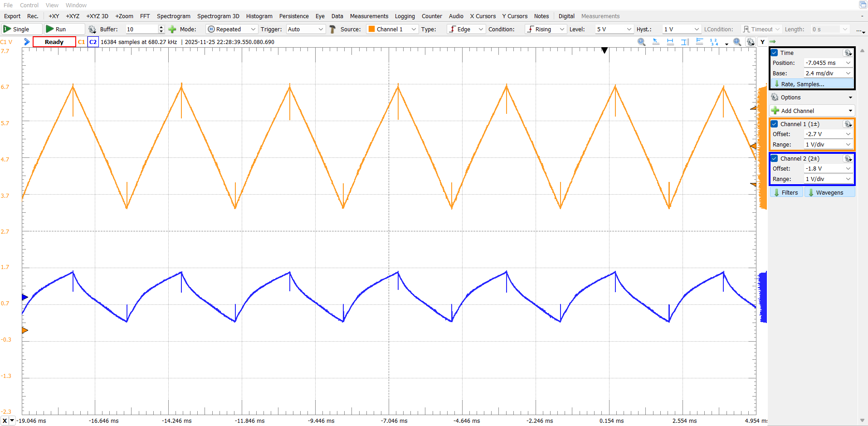
Task: Open Channel 2 gear settings icon
Action: click(x=848, y=158)
